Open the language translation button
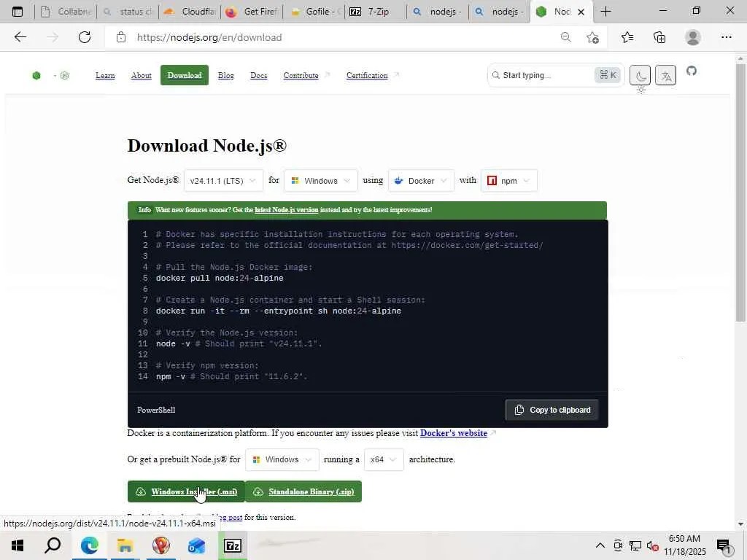747x560 pixels. (665, 75)
